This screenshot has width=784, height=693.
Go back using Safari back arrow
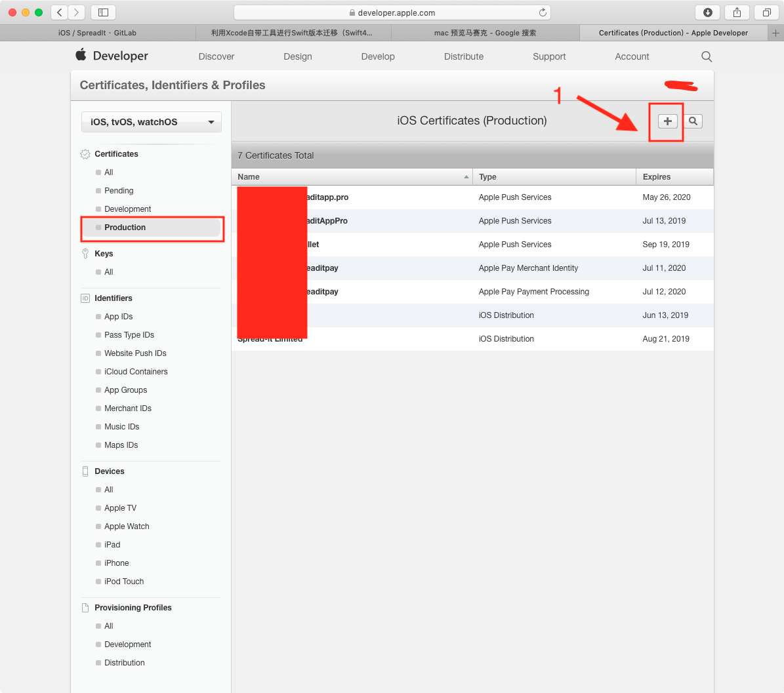coord(60,12)
